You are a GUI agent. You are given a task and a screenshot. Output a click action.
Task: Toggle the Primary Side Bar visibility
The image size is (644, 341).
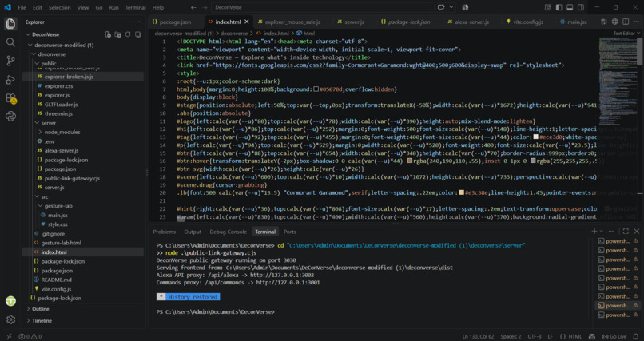[559, 7]
